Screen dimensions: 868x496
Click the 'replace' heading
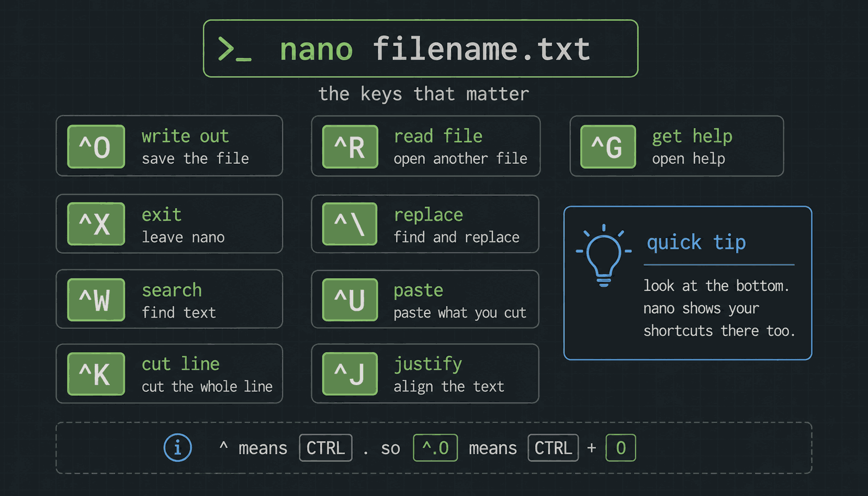[428, 215]
